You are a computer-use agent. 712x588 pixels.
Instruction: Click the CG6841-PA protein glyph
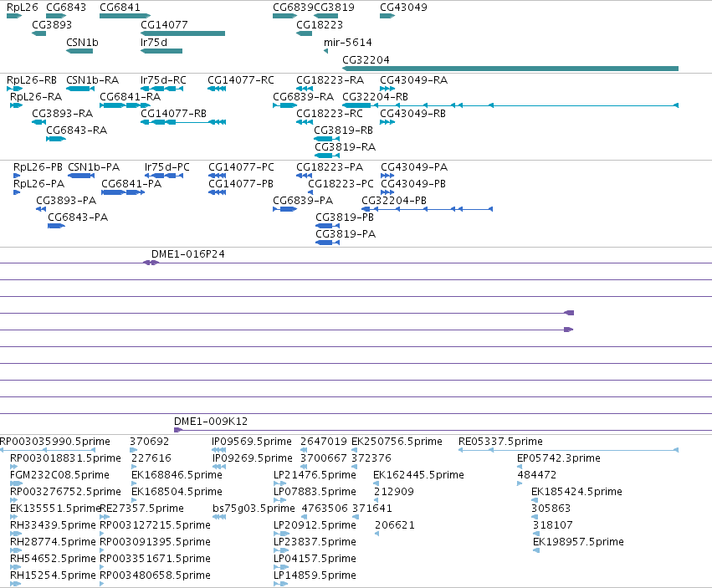tap(123, 192)
